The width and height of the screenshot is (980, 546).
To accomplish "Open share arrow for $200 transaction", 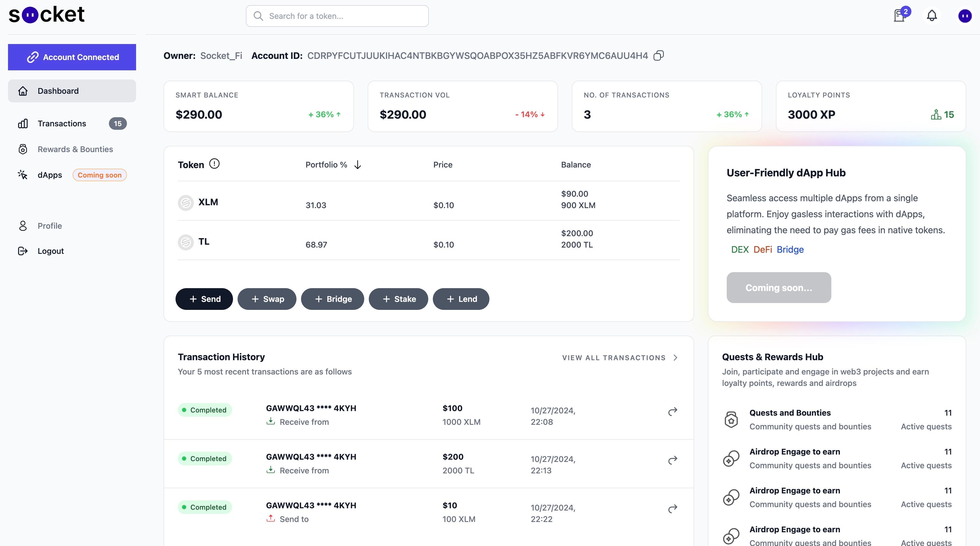I will 673,460.
